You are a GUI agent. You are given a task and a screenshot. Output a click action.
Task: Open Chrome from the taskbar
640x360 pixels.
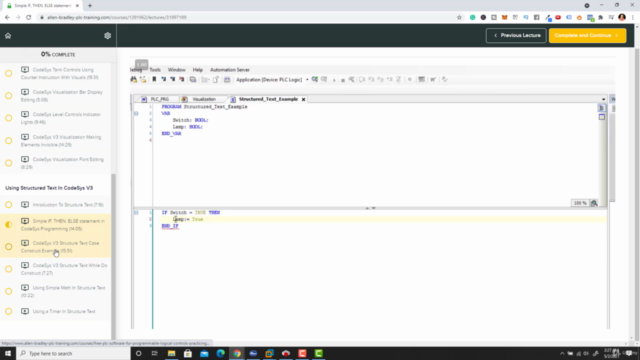coord(237,353)
